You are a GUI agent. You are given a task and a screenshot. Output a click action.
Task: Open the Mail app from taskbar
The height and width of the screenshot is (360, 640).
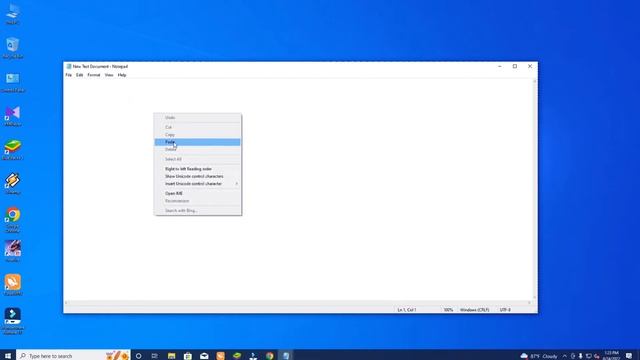(204, 356)
